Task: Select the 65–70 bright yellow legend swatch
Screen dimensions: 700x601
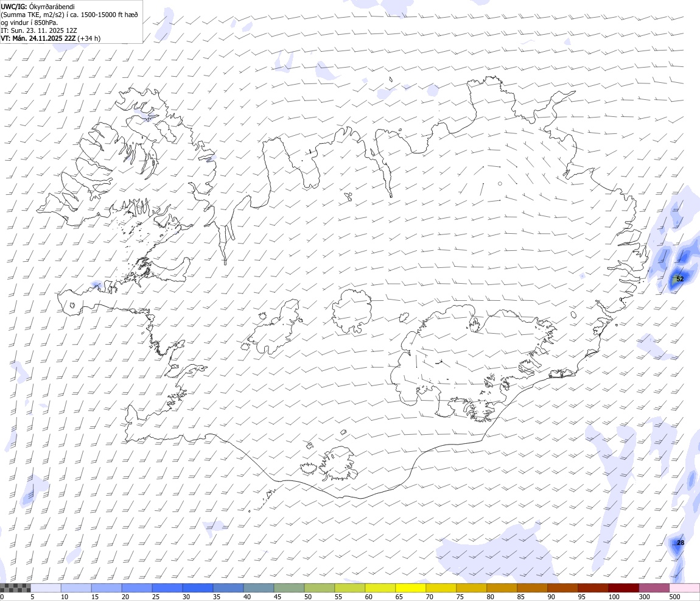Action: [x=411, y=588]
